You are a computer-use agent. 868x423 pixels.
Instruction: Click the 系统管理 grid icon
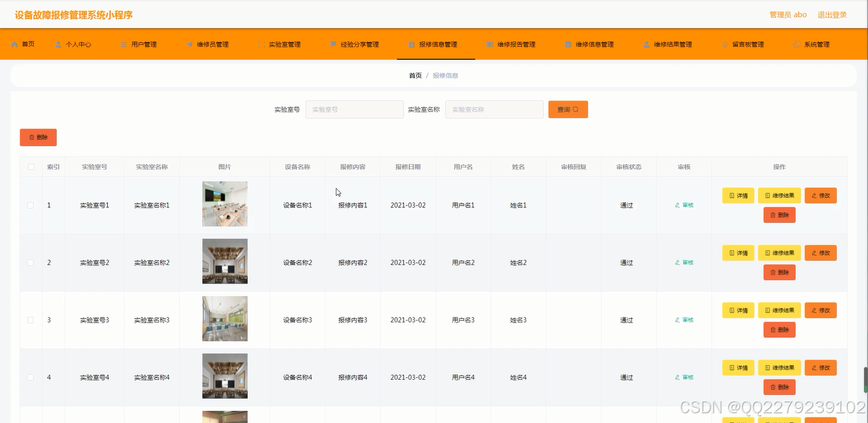pyautogui.click(x=795, y=43)
